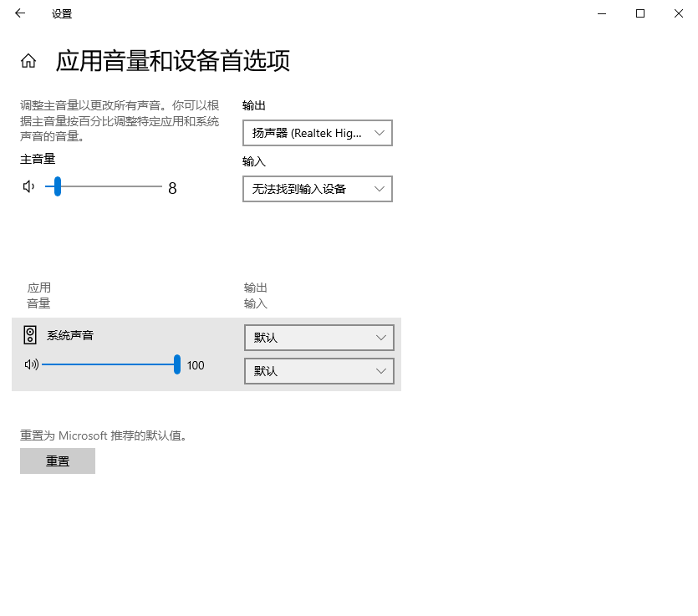
Task: Click the 重置为 Microsoft 推荐的默认值 text
Action: pyautogui.click(x=103, y=435)
